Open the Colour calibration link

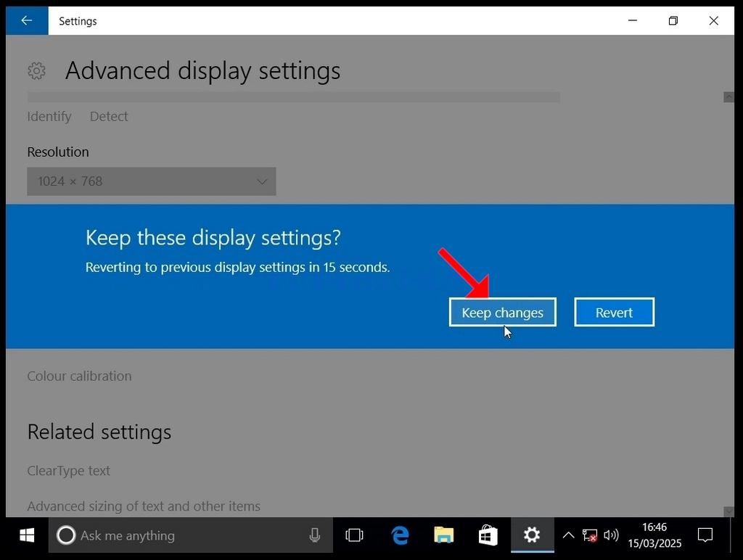[79, 376]
